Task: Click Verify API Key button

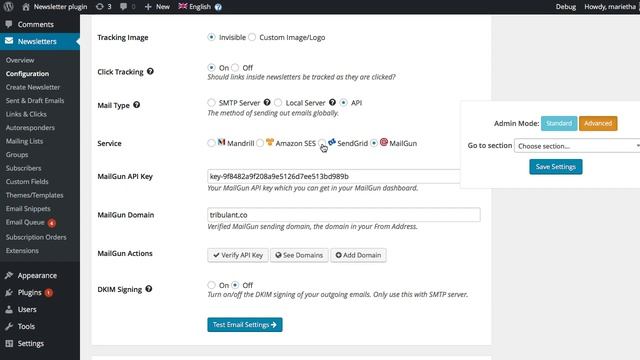Action: (x=238, y=255)
